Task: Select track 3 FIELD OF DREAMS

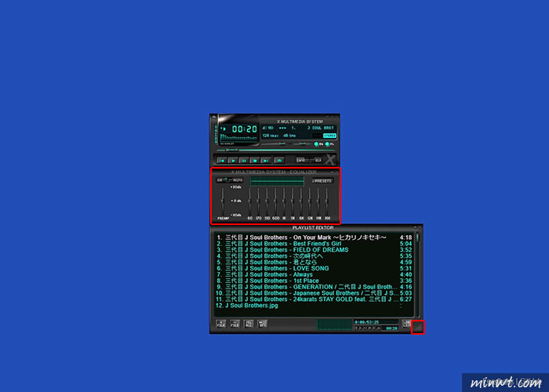Action: 314,250
